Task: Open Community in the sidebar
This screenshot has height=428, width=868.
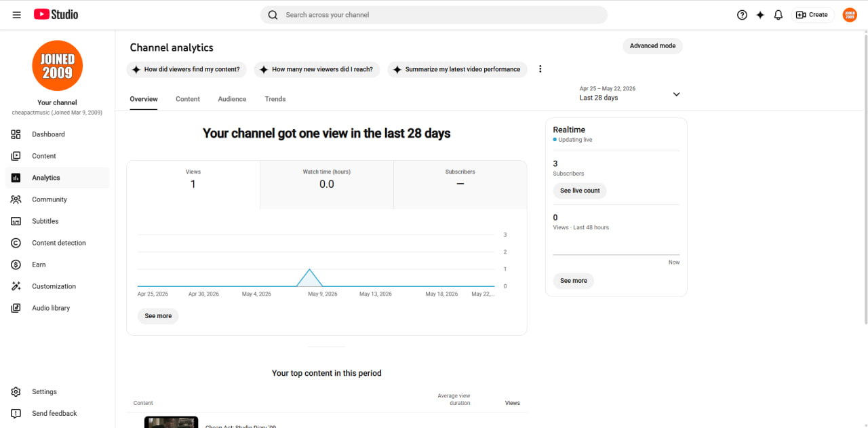Action: [x=58, y=199]
